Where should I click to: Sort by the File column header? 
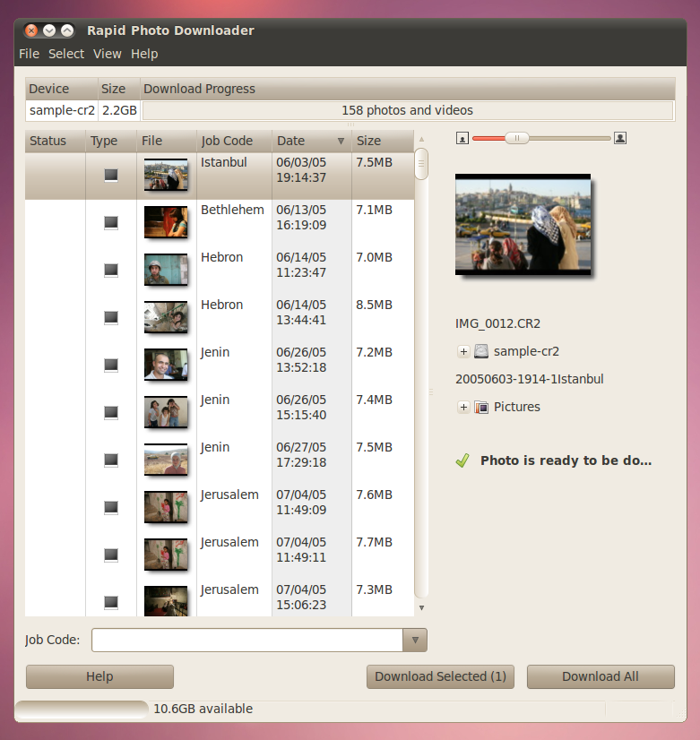point(167,141)
